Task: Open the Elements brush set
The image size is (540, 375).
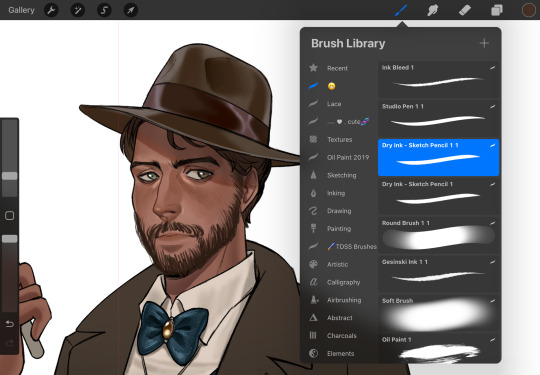Action: (340, 354)
